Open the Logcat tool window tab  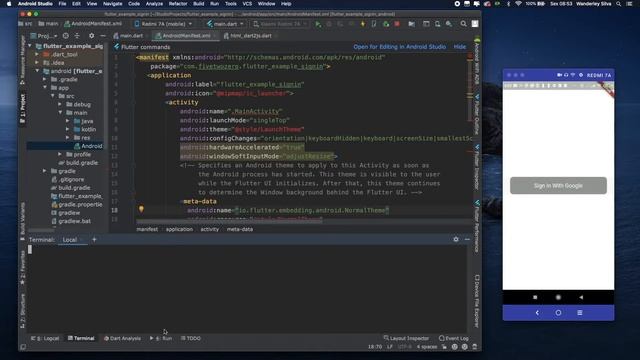[45, 338]
